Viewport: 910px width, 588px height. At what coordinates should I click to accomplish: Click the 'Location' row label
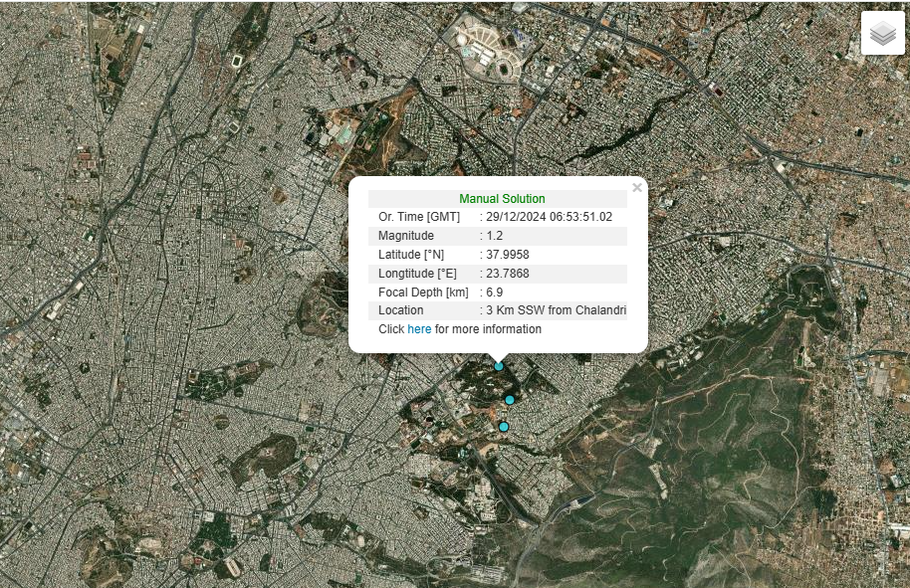click(401, 310)
